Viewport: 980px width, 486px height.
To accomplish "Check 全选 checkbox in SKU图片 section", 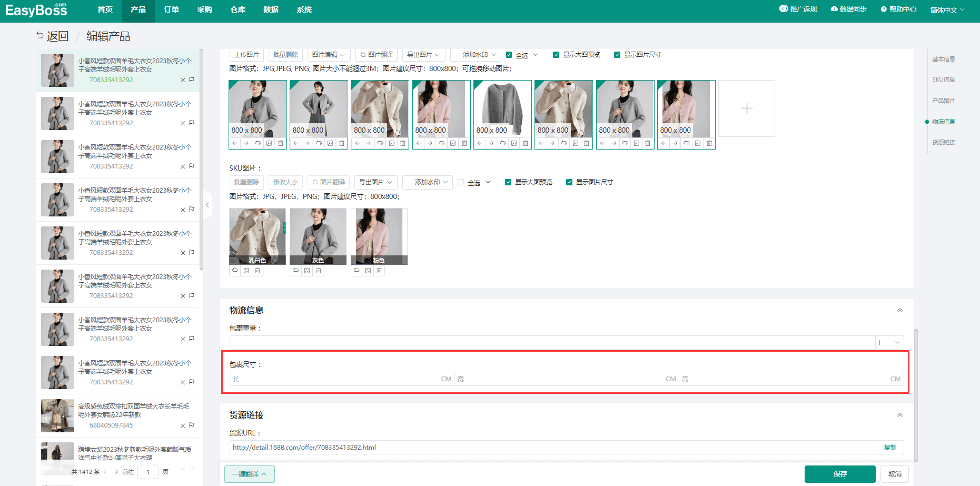I will click(461, 182).
